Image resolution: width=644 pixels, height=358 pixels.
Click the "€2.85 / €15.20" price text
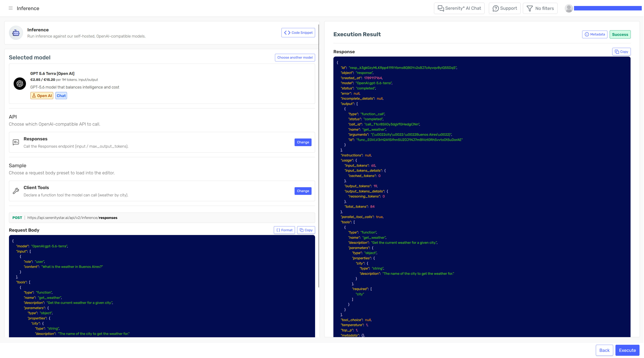click(x=43, y=80)
